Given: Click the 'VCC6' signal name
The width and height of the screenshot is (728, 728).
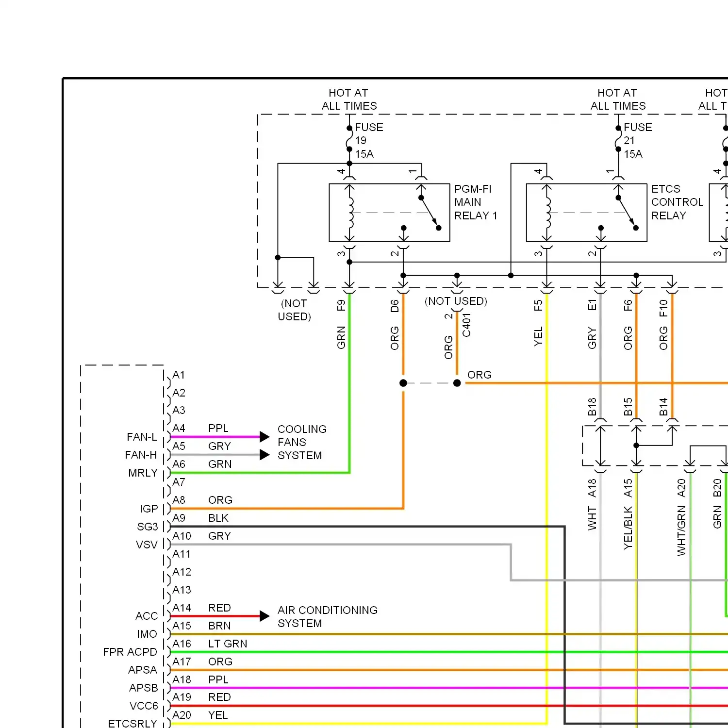Looking at the screenshot, I should point(144,706).
